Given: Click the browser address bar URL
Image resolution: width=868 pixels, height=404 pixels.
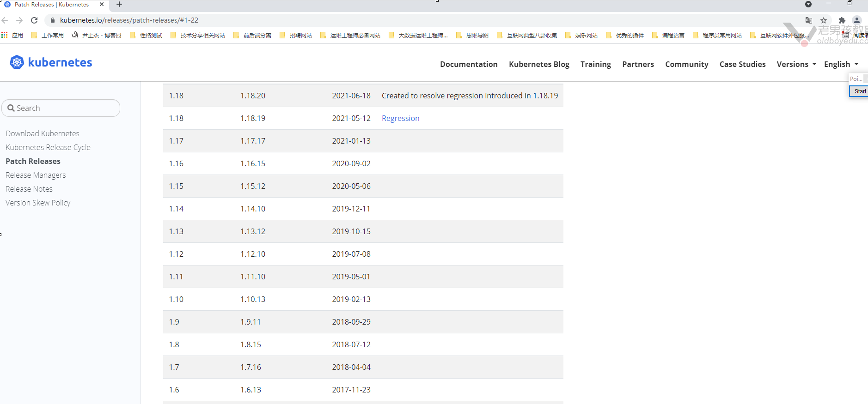Looking at the screenshot, I should pyautogui.click(x=129, y=20).
